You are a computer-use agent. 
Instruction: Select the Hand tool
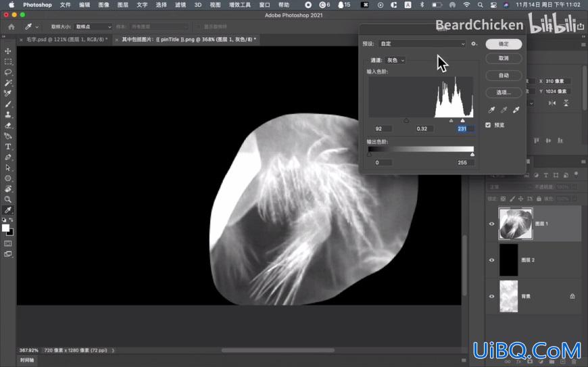[x=8, y=189]
